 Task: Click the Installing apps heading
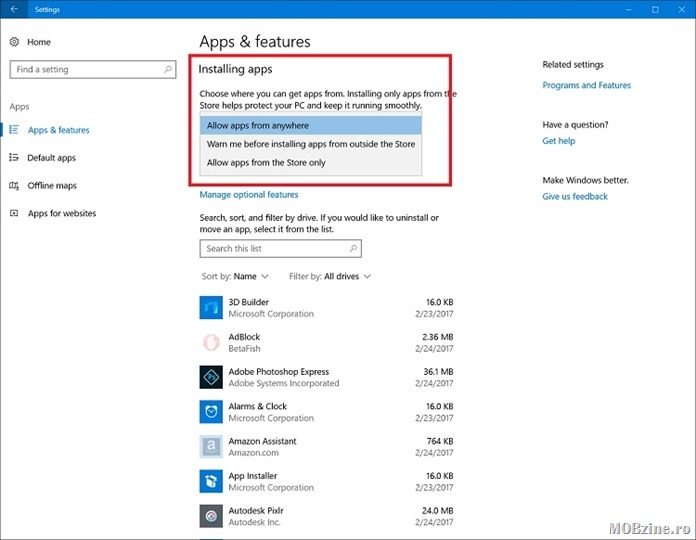click(235, 69)
